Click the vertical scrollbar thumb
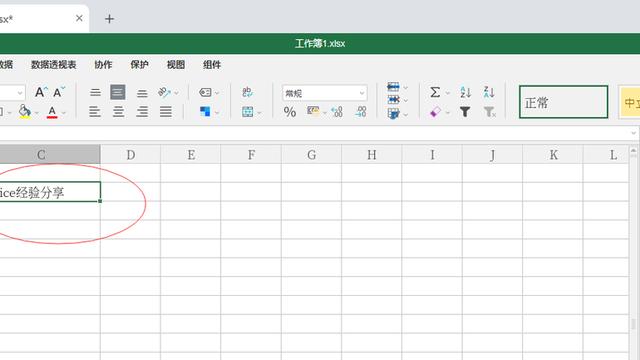The width and height of the screenshot is (640, 360). point(633,324)
